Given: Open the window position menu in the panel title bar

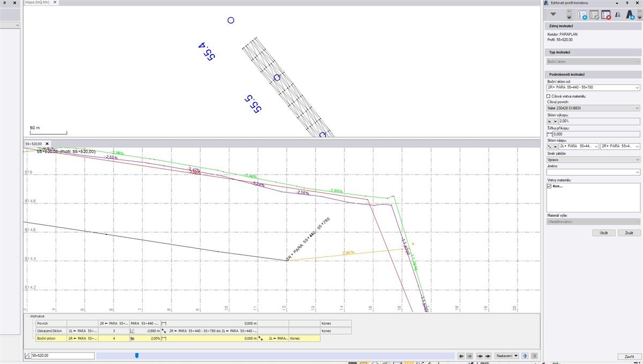Looking at the screenshot, I should coord(617,3).
